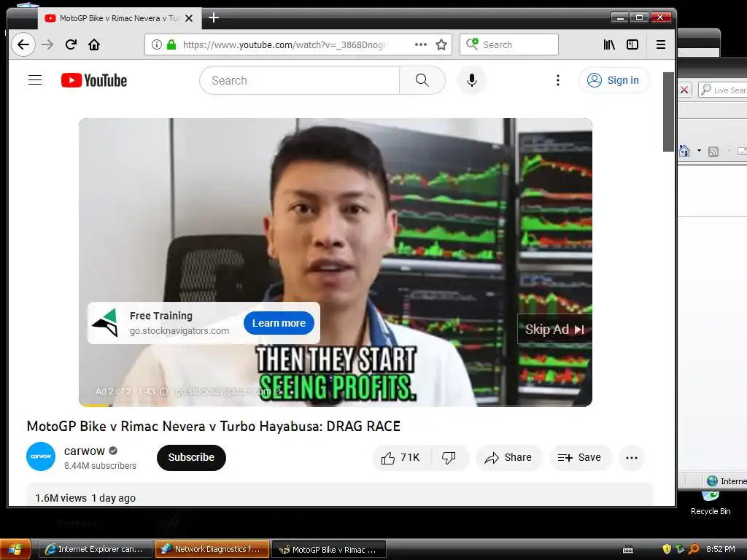Screen dimensions: 747x560
Task: Click Learn more on the ad overlay
Action: click(279, 323)
